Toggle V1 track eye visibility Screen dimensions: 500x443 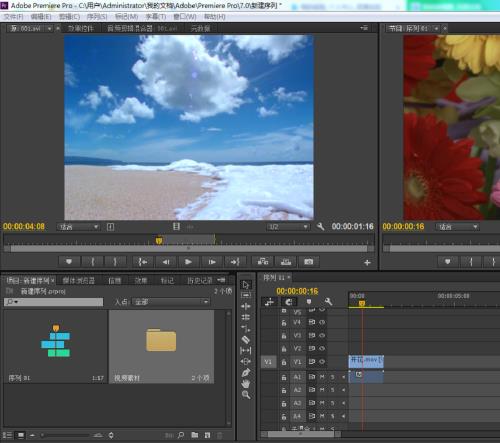(322, 362)
